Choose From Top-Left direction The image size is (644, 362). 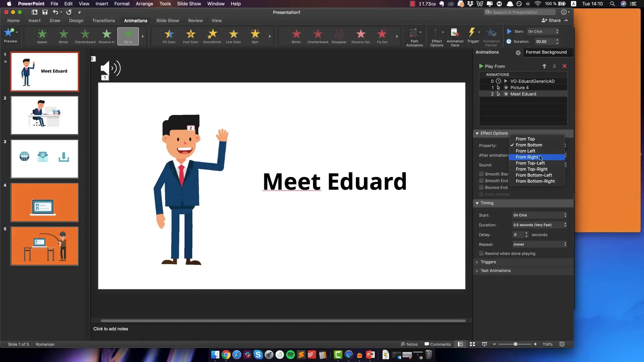pos(537,163)
